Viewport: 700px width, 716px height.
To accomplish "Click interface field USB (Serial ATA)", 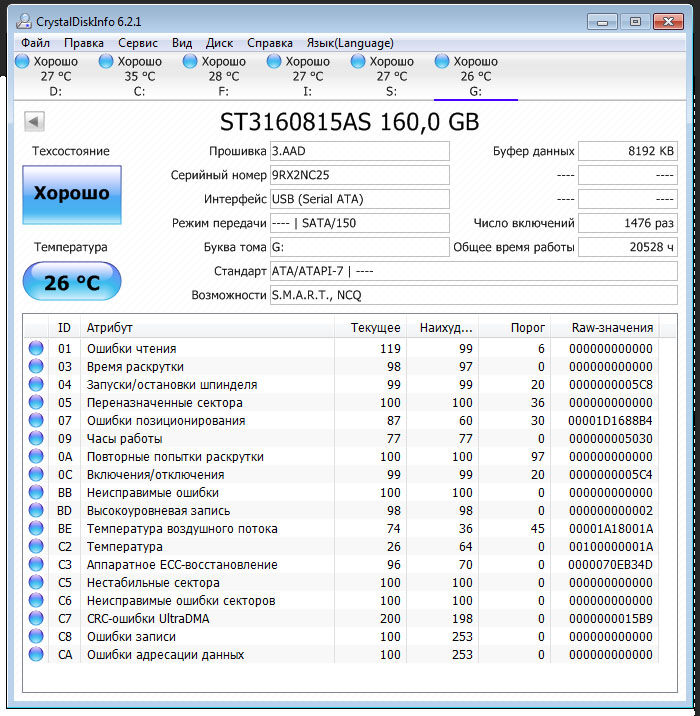I will pyautogui.click(x=359, y=199).
